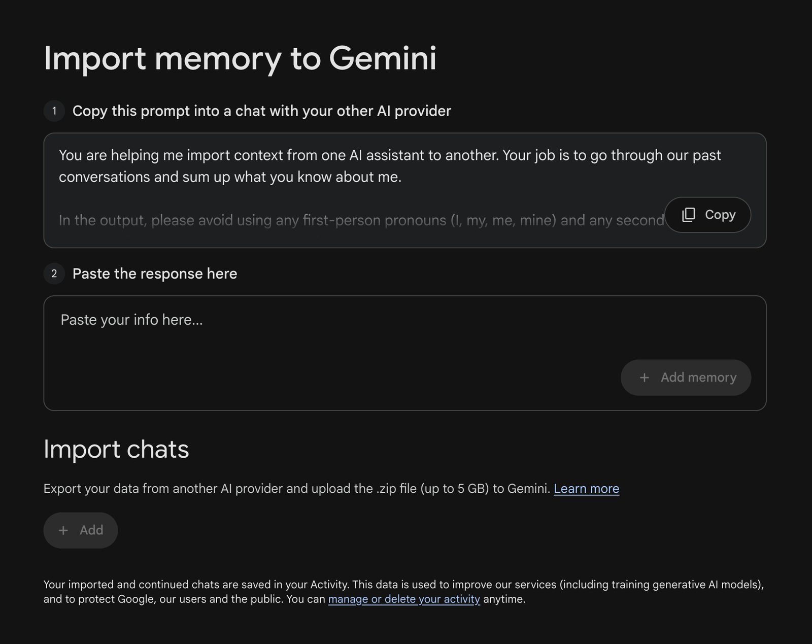
Task: Click the Copy this prompt instruction text
Action: tap(262, 111)
